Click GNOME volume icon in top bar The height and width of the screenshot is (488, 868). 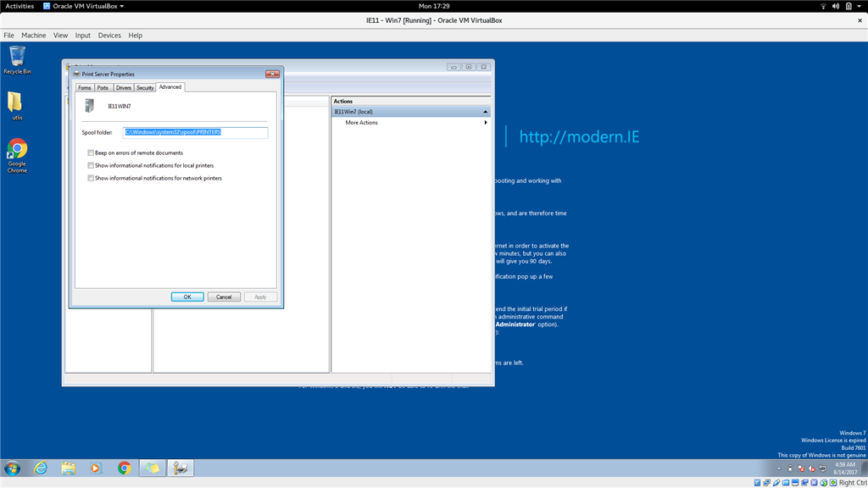(x=835, y=6)
